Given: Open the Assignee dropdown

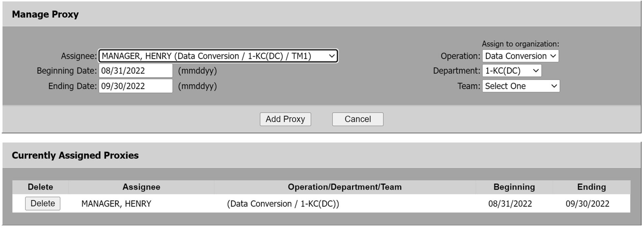Looking at the screenshot, I should (218, 56).
